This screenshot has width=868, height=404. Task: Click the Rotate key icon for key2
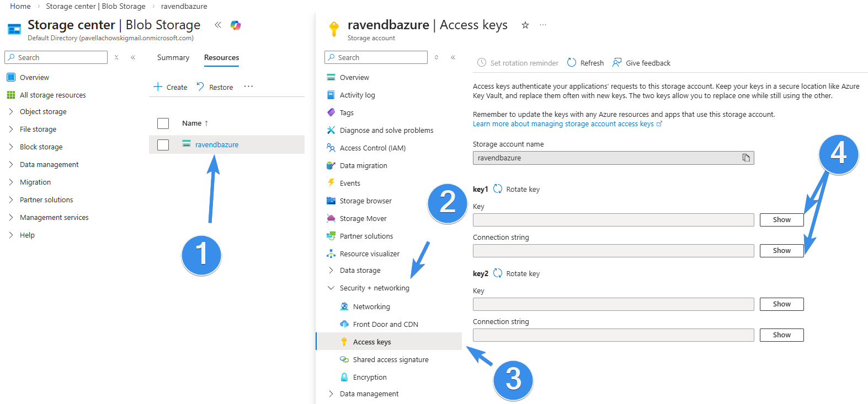[498, 273]
